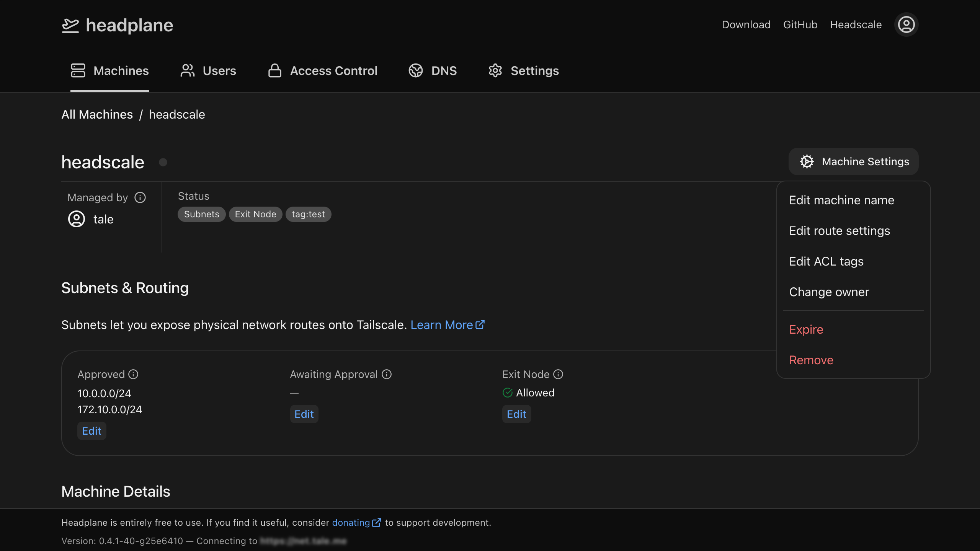This screenshot has width=980, height=551.
Task: Select Edit ACL tags option
Action: 826,261
